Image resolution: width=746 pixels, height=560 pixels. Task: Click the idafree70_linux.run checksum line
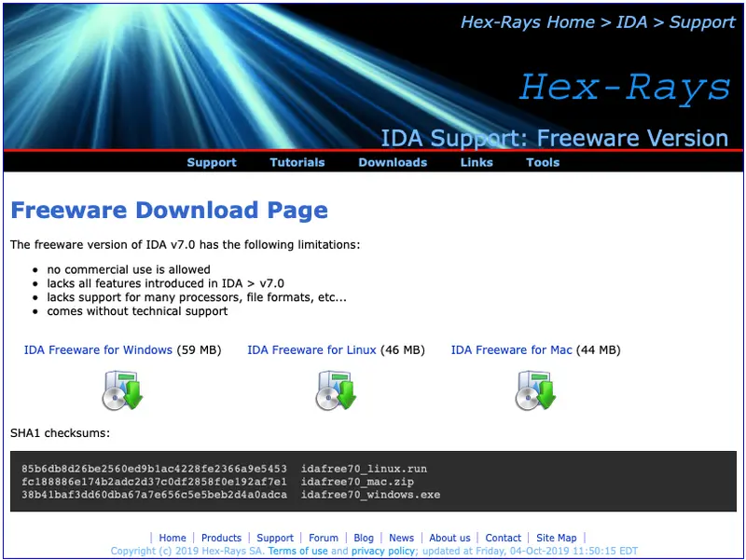coord(224,469)
